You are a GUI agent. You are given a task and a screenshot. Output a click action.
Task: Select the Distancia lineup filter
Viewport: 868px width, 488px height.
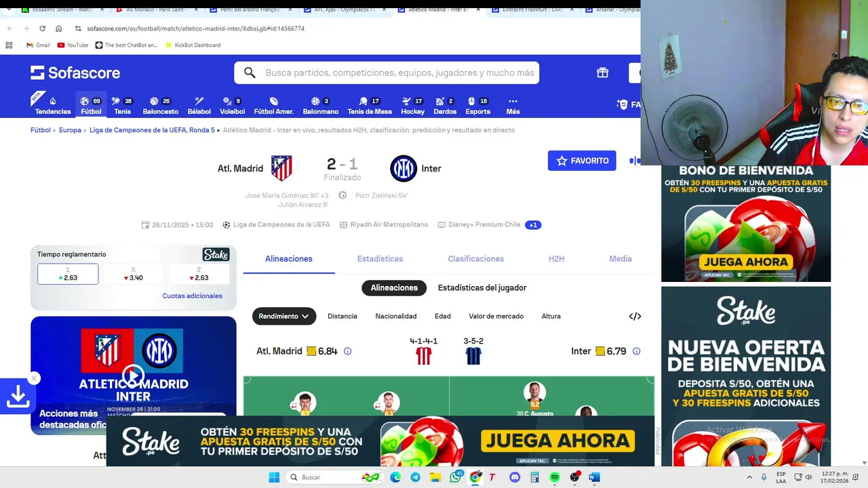pyautogui.click(x=342, y=316)
